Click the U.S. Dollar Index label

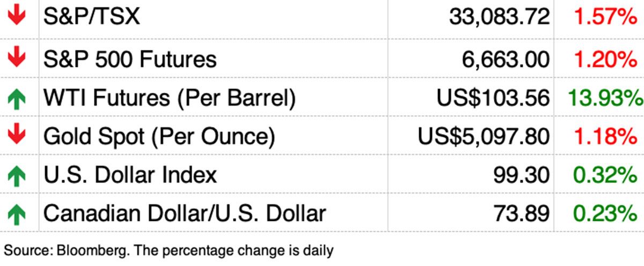(130, 175)
